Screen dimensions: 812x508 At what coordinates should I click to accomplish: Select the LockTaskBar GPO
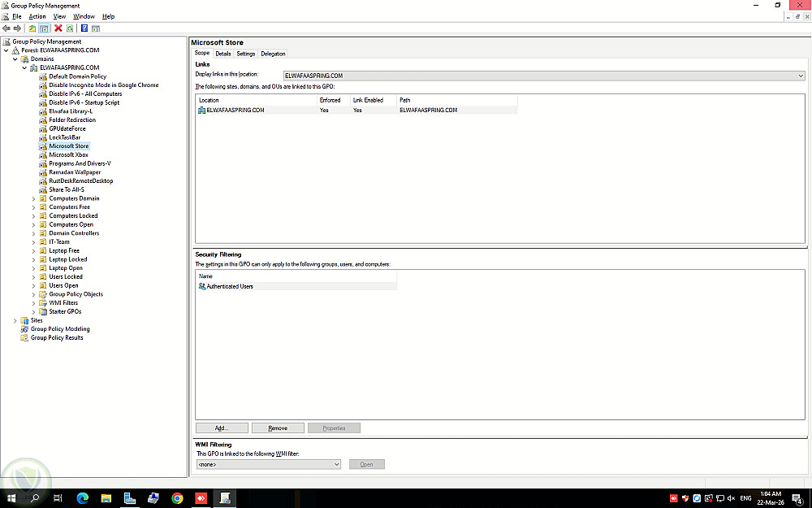point(65,137)
